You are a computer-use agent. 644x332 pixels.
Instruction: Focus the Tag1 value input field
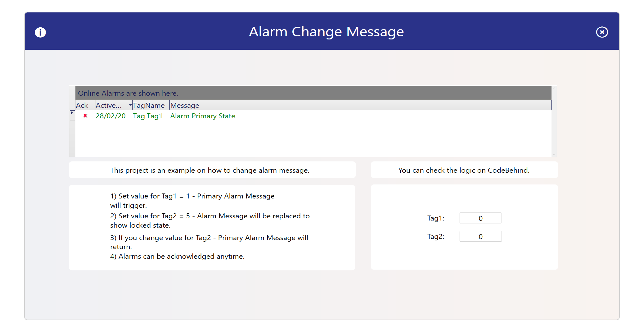coord(480,218)
